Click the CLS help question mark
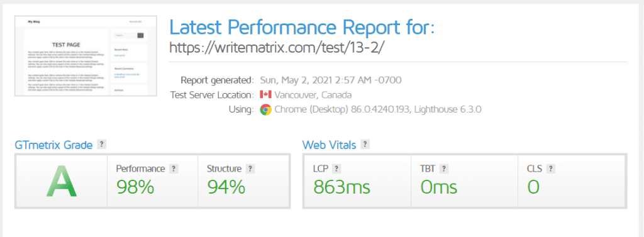 tap(551, 168)
